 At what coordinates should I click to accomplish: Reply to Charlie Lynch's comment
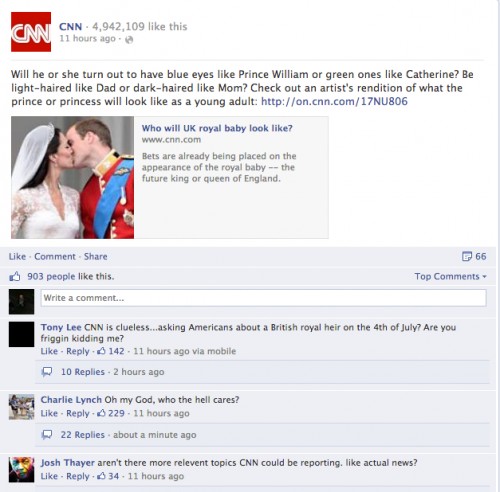78,413
